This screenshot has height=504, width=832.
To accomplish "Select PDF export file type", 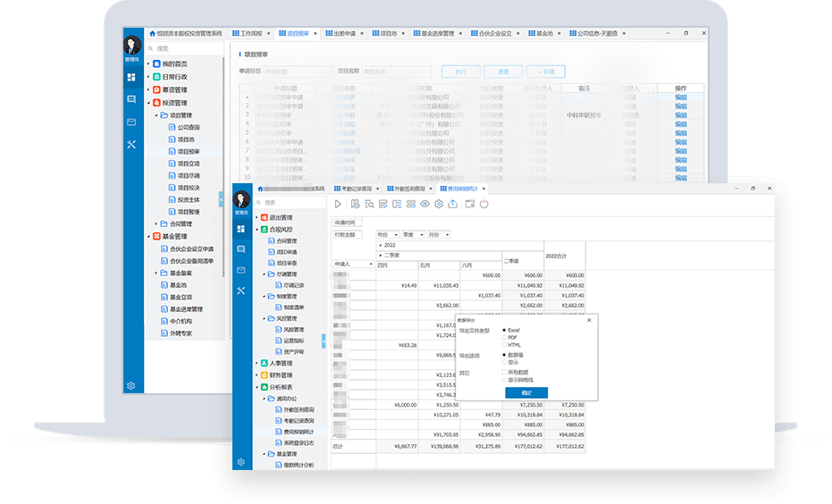I will 504,338.
